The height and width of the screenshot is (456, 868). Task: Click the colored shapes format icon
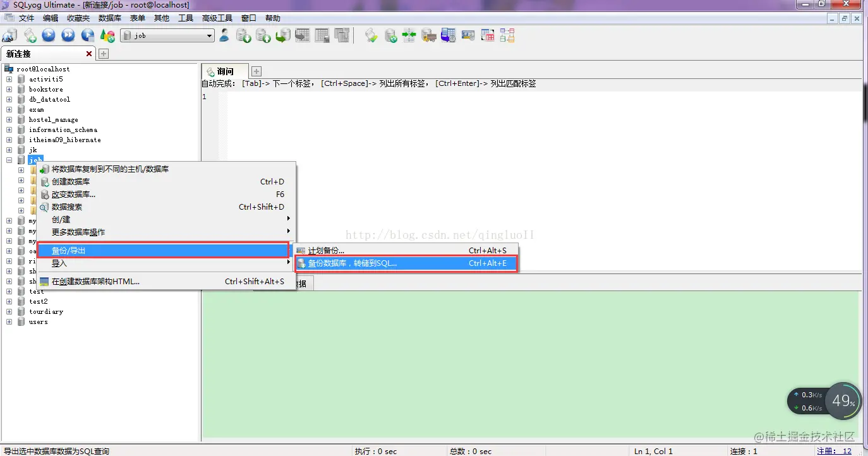coord(107,36)
